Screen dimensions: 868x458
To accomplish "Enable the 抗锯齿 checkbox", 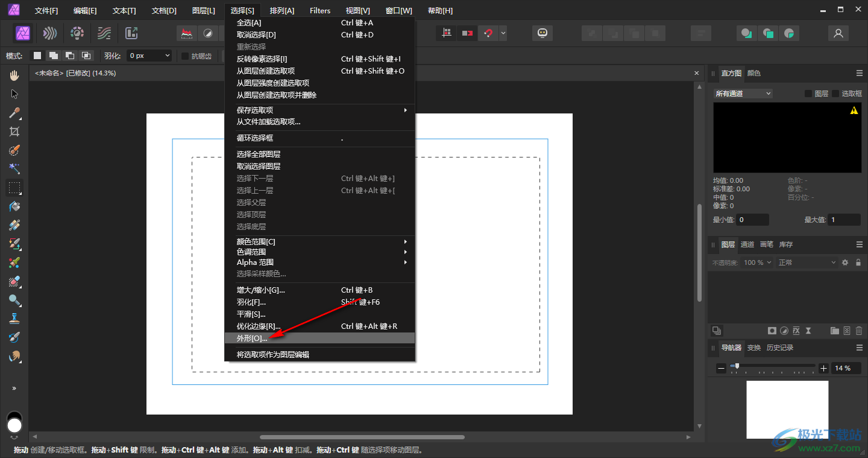I will coord(185,56).
